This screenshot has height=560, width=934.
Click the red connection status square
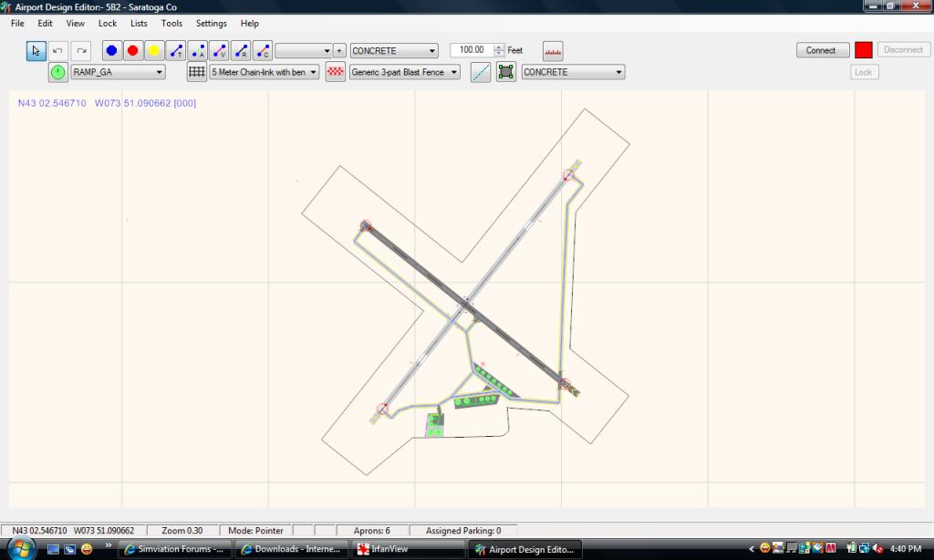click(864, 50)
